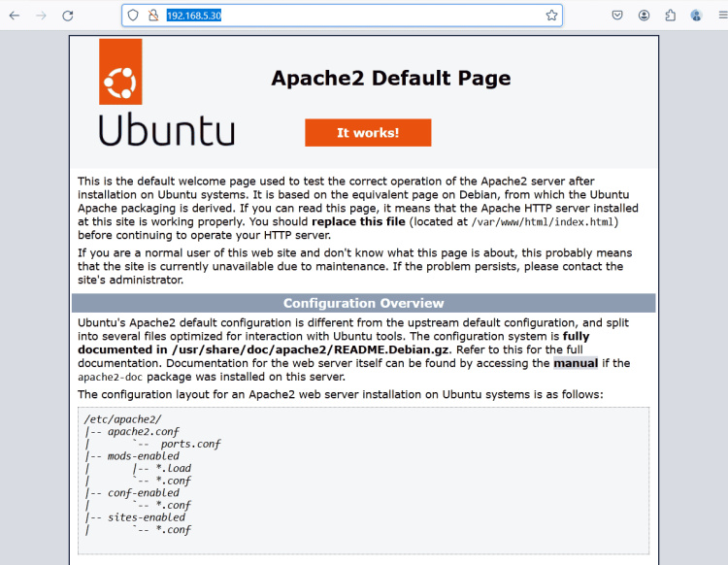Image resolution: width=728 pixels, height=565 pixels.
Task: Click the browser back arrow
Action: (x=15, y=16)
